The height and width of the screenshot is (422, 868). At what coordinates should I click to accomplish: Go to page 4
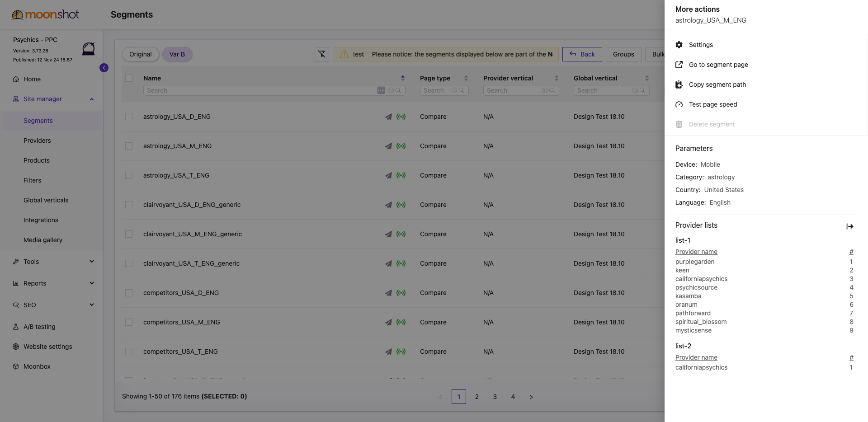(513, 397)
